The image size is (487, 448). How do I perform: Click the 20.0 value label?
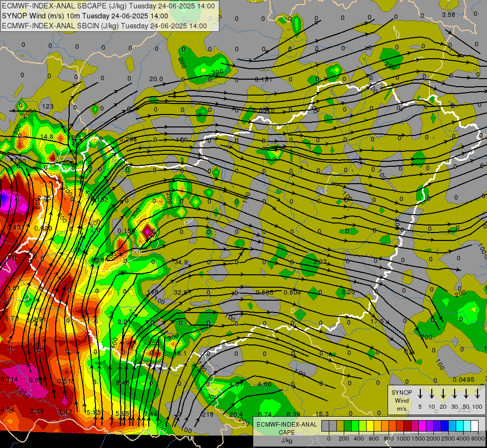coord(156,79)
